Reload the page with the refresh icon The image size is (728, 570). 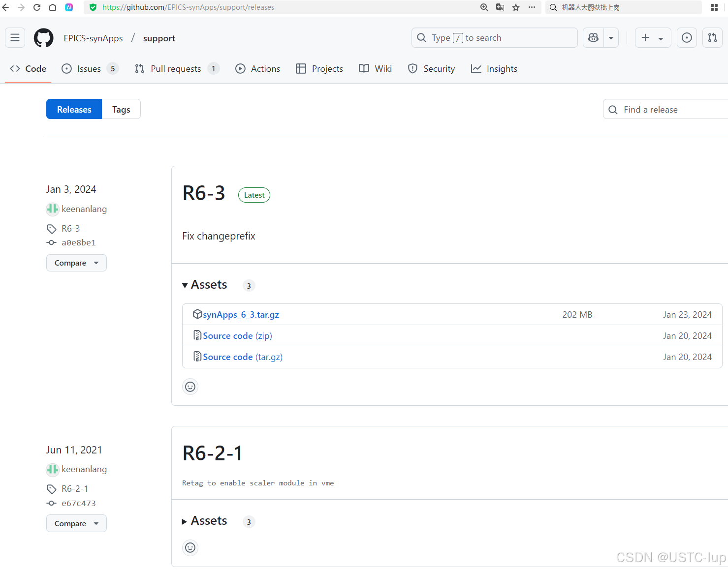coord(37,7)
